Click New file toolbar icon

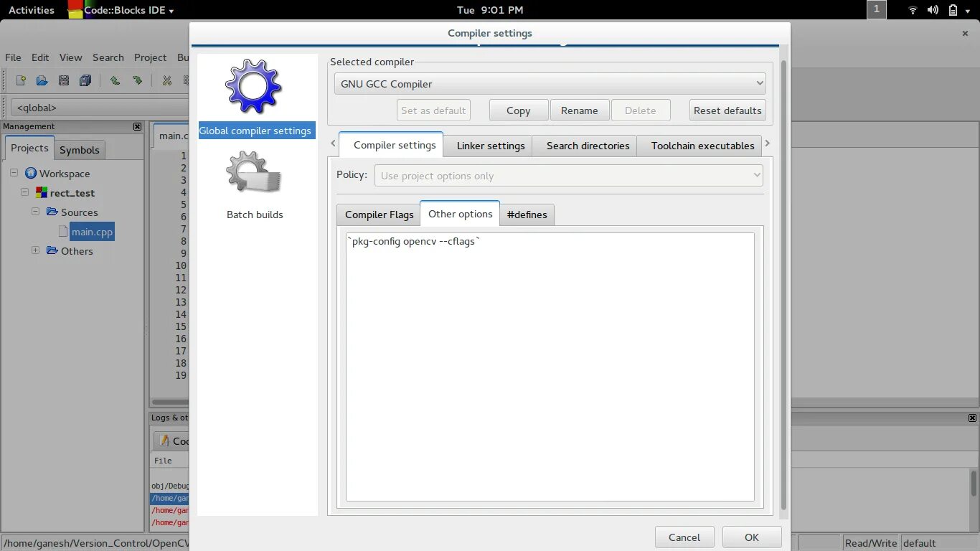click(21, 80)
